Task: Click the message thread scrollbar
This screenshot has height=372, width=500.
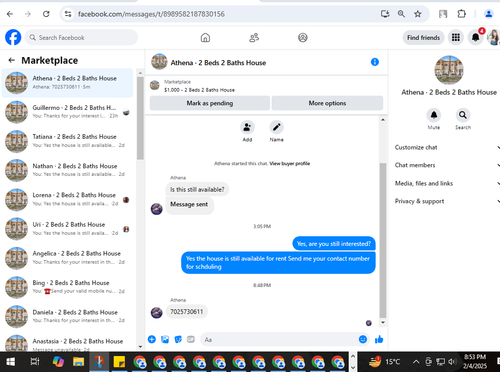Action: (383, 240)
